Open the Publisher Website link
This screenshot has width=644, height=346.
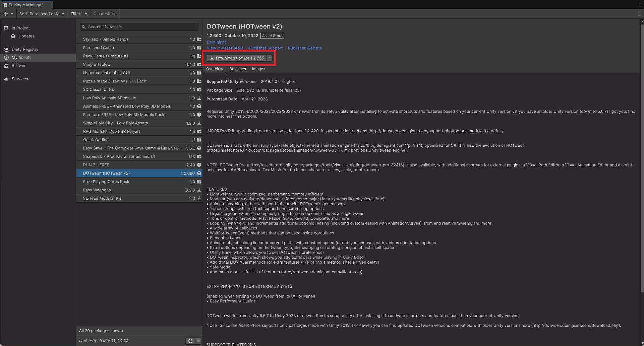click(304, 48)
